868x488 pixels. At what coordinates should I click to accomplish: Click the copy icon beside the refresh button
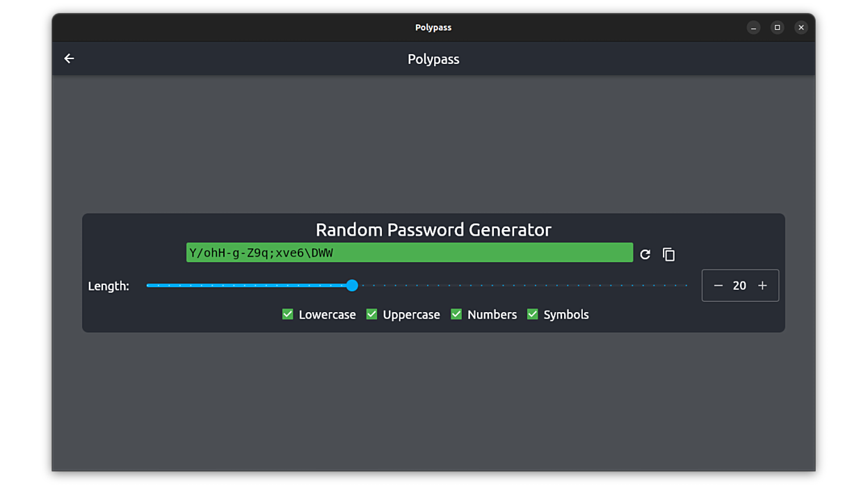tap(668, 254)
